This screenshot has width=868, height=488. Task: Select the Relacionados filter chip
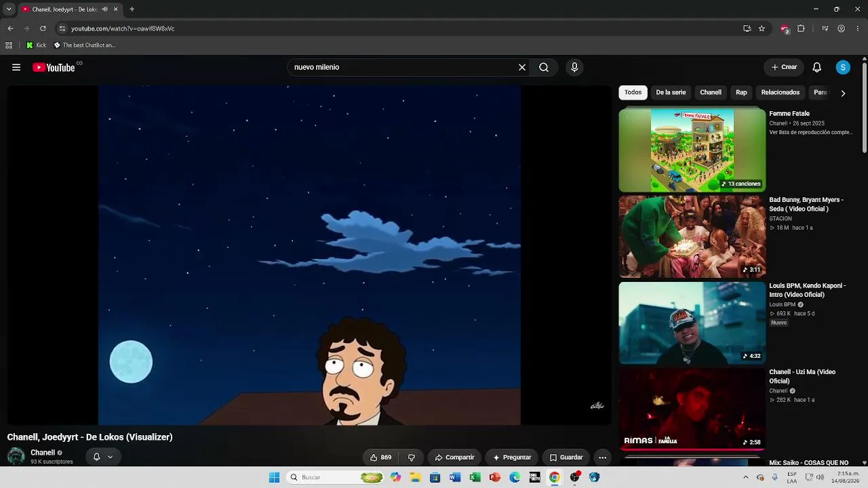click(x=781, y=92)
